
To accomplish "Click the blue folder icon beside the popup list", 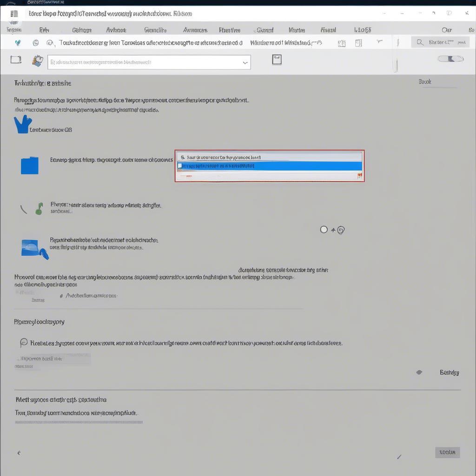I will coord(29,165).
